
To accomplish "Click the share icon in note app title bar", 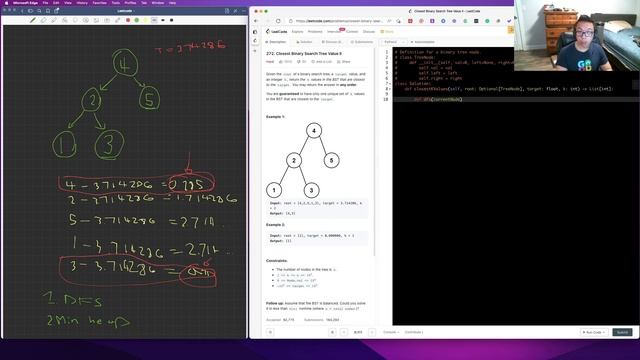I will pyautogui.click(x=57, y=11).
